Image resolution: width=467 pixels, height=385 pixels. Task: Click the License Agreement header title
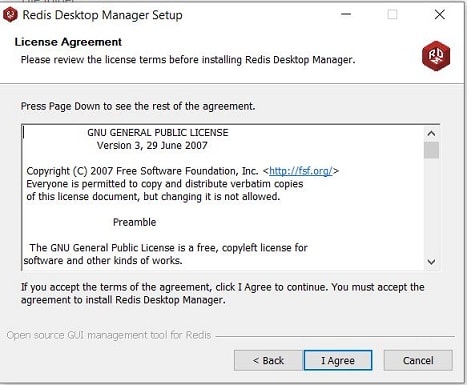pos(68,42)
